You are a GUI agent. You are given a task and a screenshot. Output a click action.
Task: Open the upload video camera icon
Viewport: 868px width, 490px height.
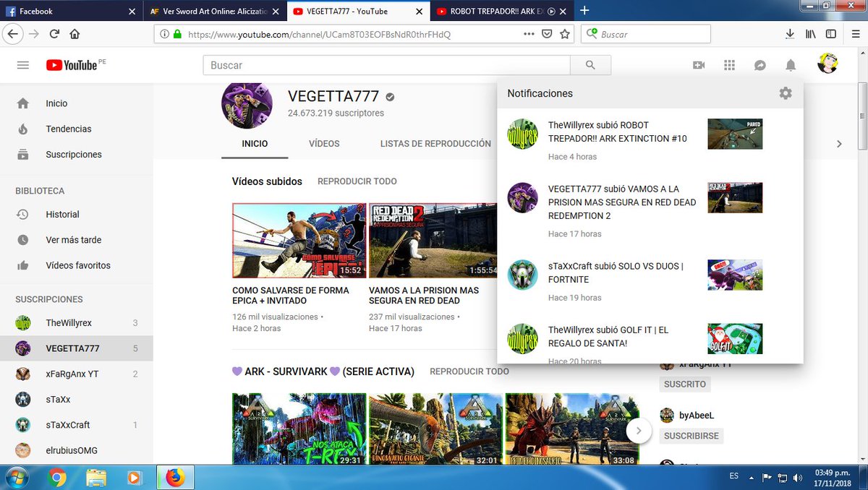[x=699, y=65]
